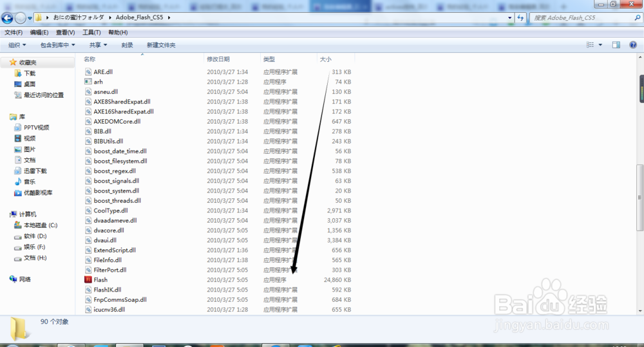The width and height of the screenshot is (644, 347).
Task: Open the 查看(V) menu
Action: tap(65, 32)
